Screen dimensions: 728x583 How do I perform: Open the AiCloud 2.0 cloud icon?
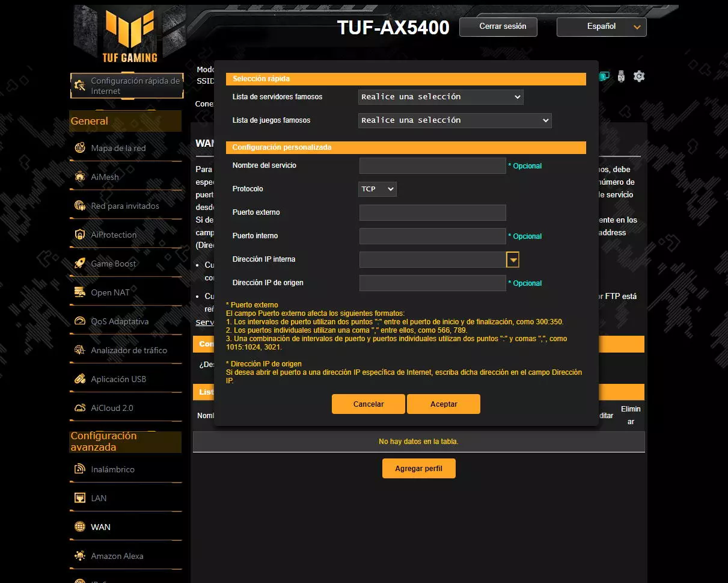[80, 408]
